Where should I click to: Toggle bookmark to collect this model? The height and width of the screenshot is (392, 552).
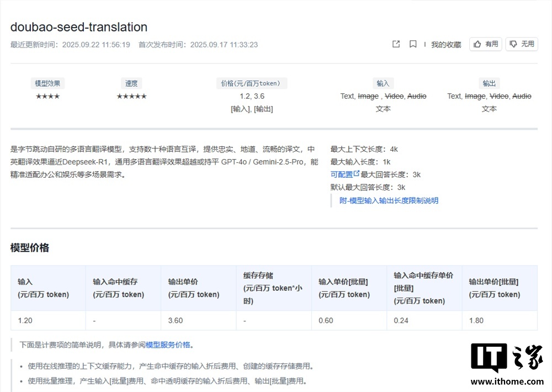[x=413, y=45]
